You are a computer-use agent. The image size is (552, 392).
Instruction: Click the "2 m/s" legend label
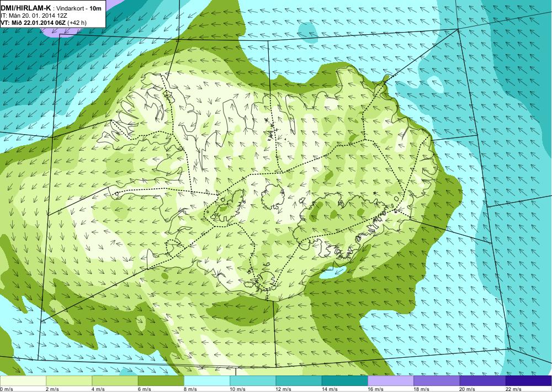(53, 389)
